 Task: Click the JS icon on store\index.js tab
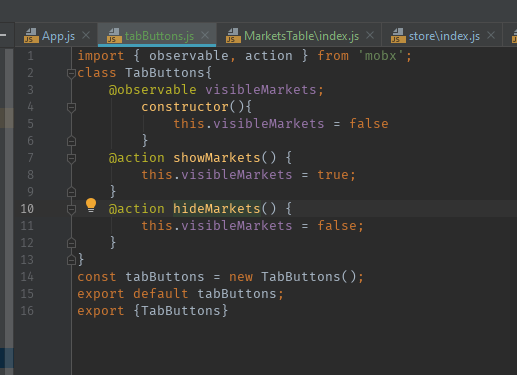398,36
